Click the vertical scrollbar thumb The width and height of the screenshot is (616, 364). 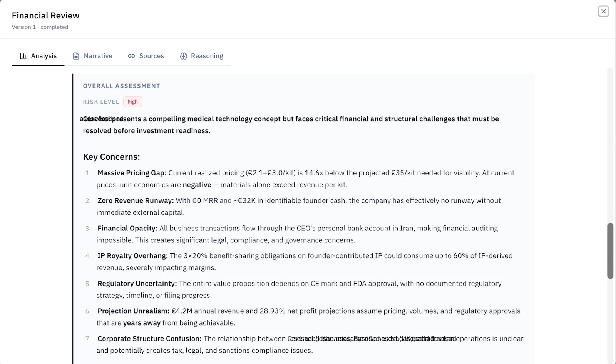click(x=610, y=250)
